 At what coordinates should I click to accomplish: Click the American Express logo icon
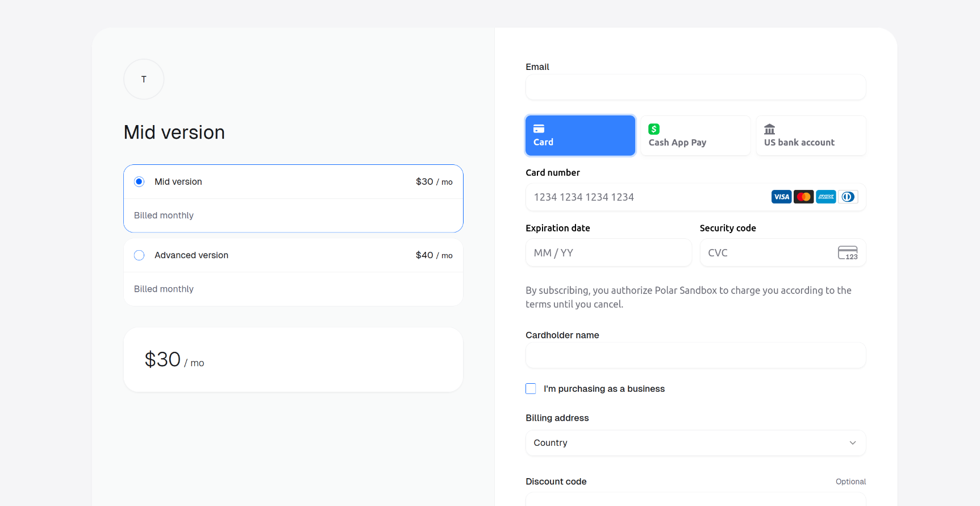tap(825, 197)
